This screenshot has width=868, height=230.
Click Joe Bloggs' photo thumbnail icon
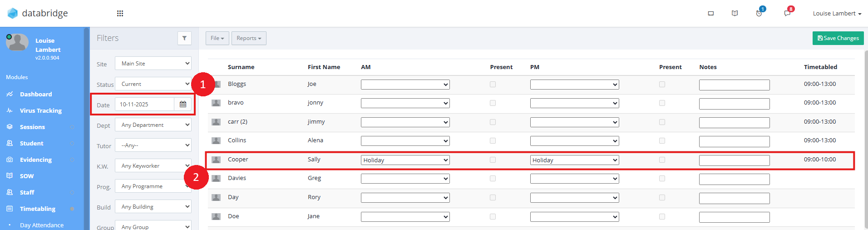[x=217, y=84]
